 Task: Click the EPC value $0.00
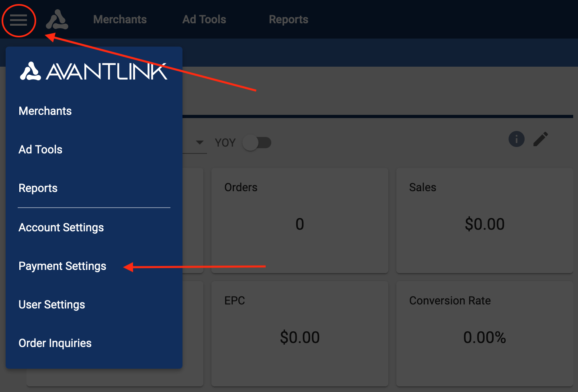click(300, 337)
